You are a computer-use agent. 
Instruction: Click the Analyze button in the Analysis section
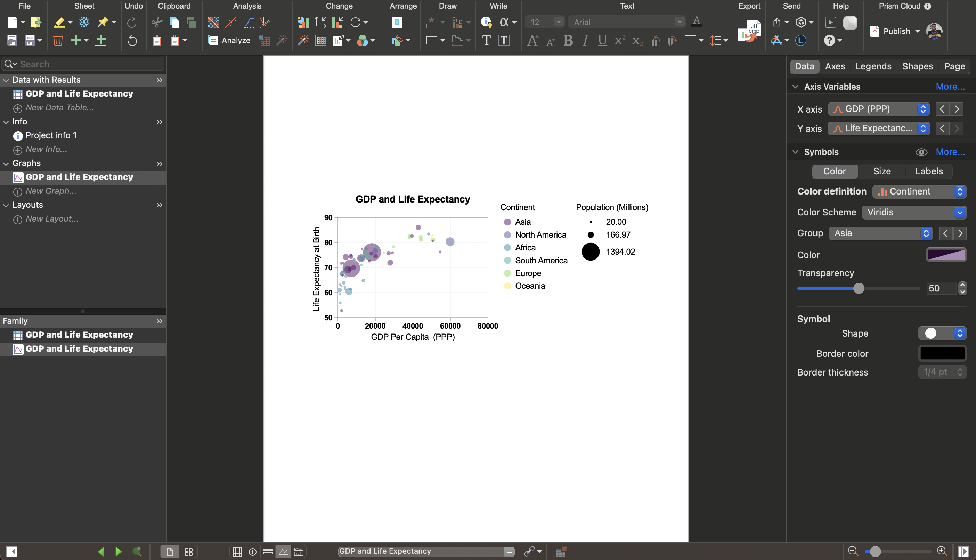pos(229,40)
